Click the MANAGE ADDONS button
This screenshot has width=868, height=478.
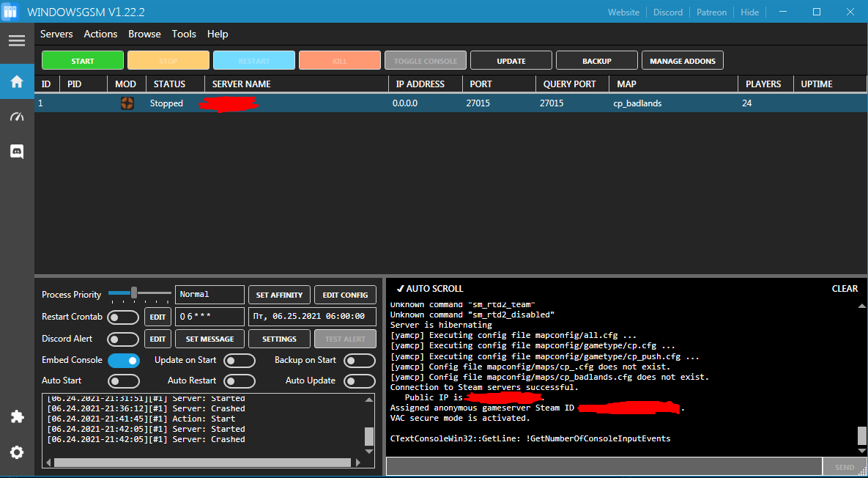[x=682, y=60]
